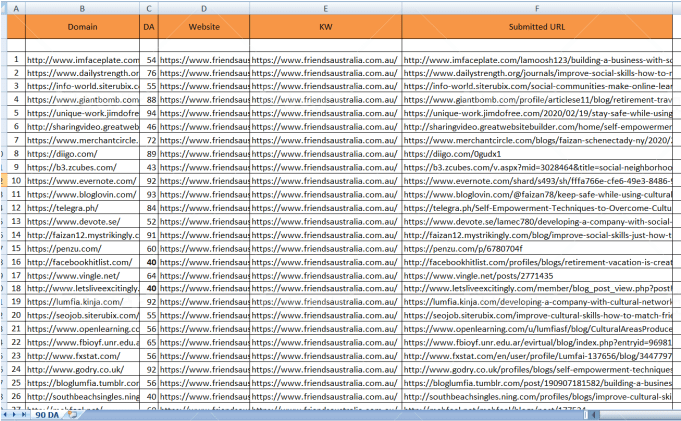The image size is (681, 421).
Task: Select seojob.siterubix.com domain cell
Action: [83, 315]
